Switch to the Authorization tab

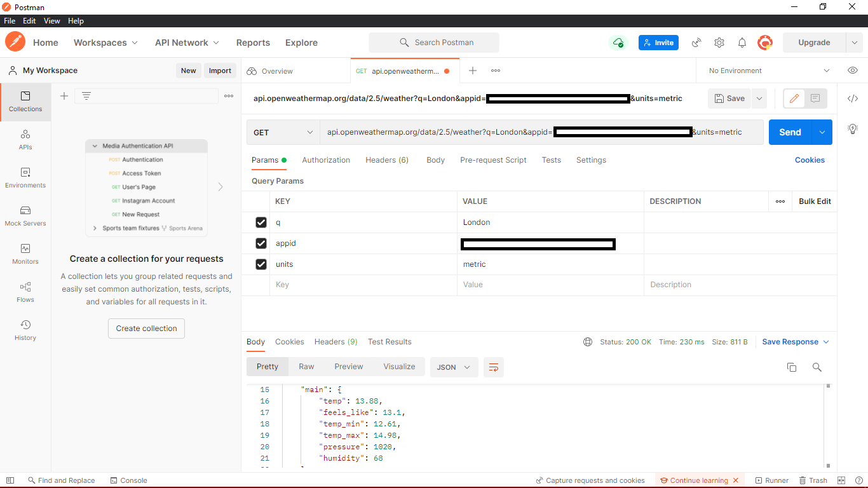(326, 160)
